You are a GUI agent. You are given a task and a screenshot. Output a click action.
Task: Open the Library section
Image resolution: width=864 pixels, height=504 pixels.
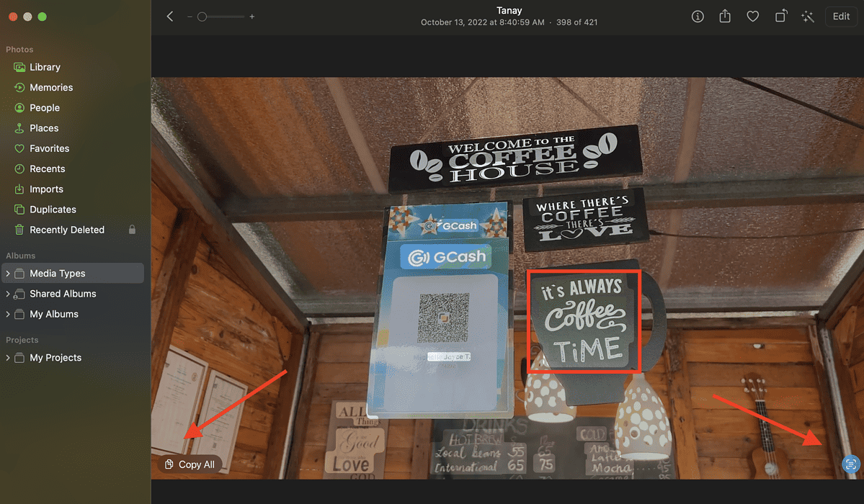(x=44, y=67)
